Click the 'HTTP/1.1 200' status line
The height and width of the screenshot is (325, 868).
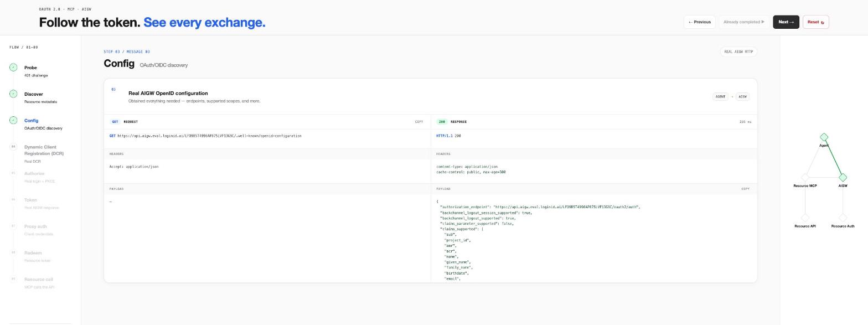[x=448, y=136]
